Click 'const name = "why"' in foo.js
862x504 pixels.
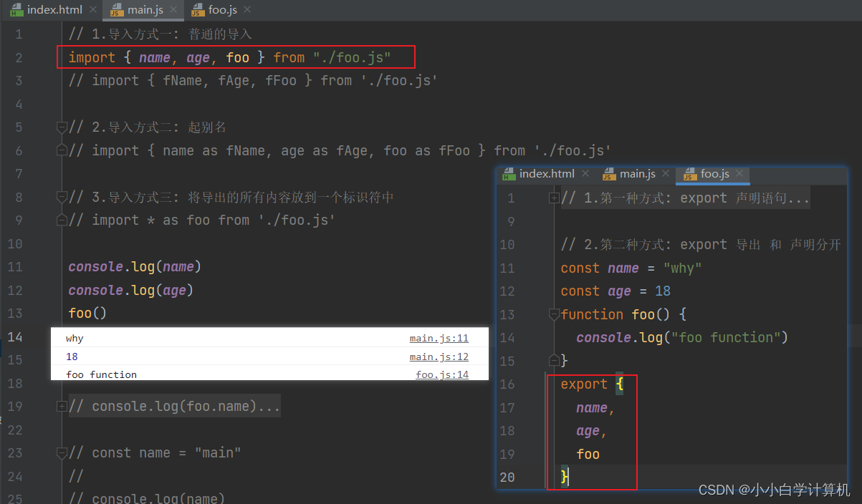point(631,268)
